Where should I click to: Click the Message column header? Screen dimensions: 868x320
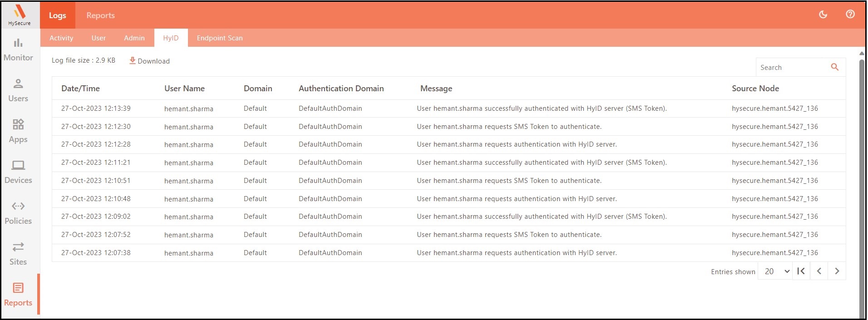point(436,89)
